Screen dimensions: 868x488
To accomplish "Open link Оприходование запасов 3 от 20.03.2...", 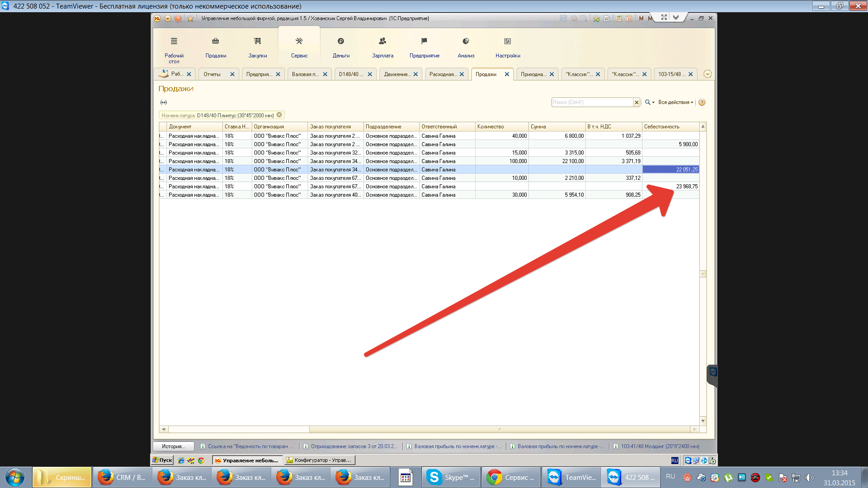I will (354, 446).
